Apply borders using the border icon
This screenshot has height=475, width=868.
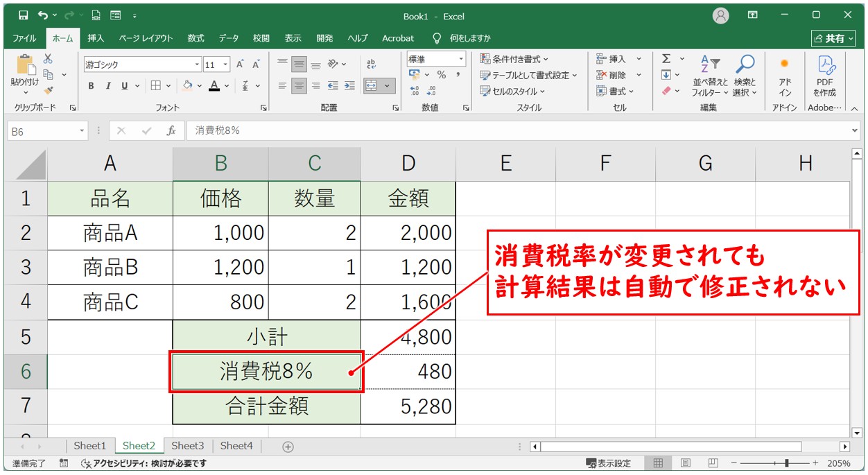156,86
